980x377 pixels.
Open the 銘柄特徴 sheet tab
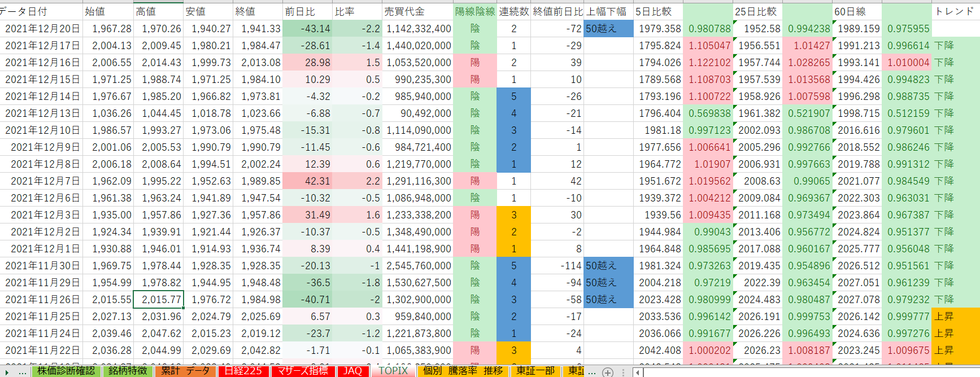click(x=128, y=371)
